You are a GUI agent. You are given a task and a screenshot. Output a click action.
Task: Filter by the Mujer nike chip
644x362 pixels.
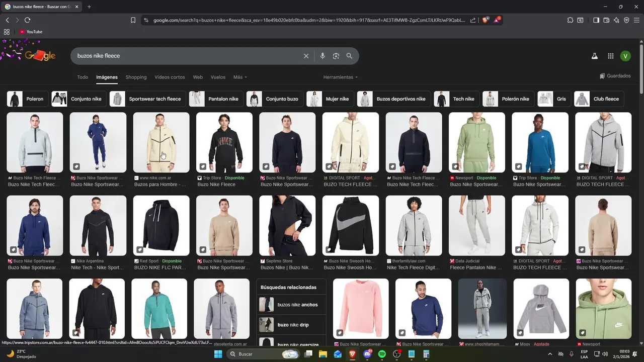pos(330,99)
